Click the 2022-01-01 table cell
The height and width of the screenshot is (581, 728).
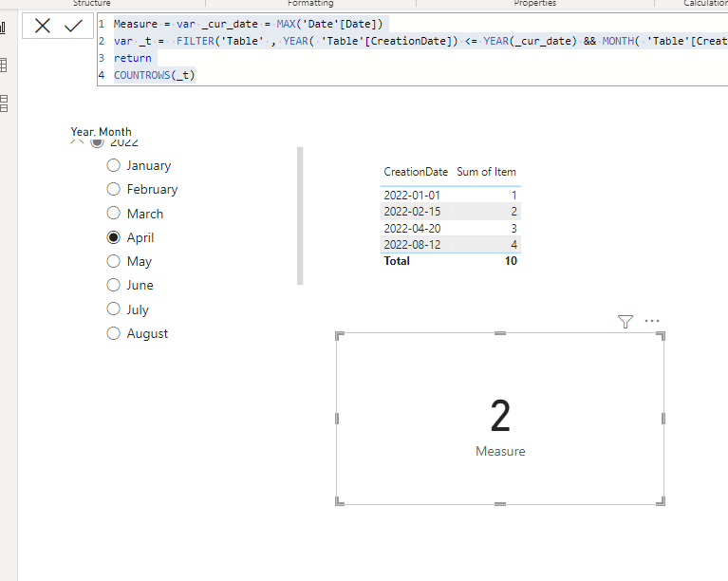click(x=412, y=195)
